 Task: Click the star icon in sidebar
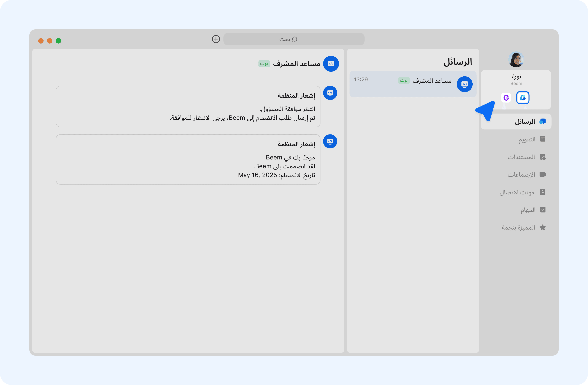(543, 227)
